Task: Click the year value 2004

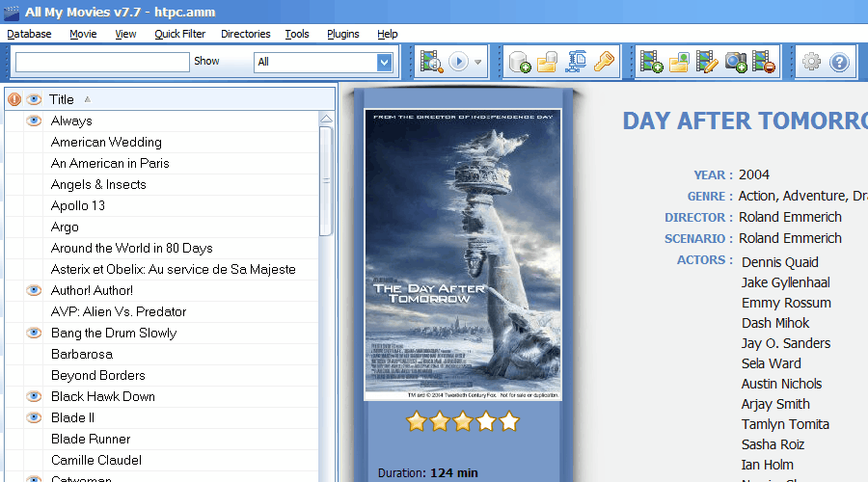Action: (754, 174)
